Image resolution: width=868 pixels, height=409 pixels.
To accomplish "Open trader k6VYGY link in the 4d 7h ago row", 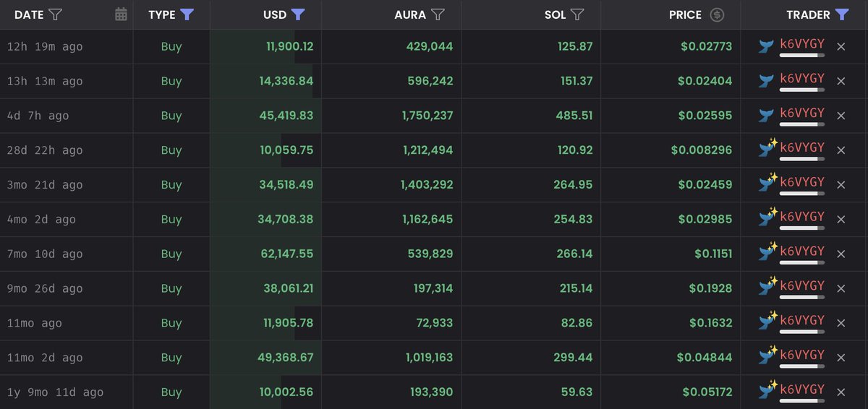I will (802, 113).
